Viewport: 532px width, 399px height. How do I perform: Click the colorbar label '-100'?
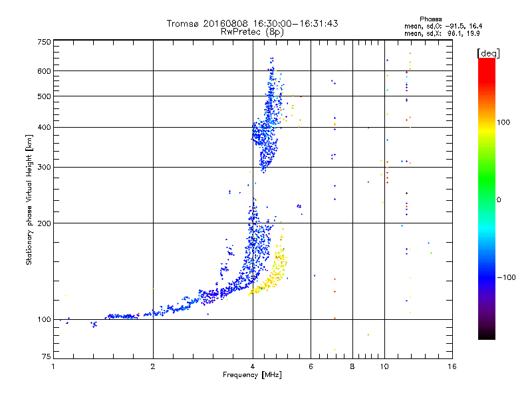click(506, 277)
